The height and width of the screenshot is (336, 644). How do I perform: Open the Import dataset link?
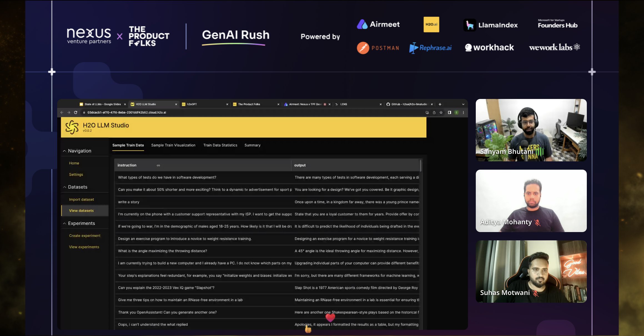click(x=81, y=200)
